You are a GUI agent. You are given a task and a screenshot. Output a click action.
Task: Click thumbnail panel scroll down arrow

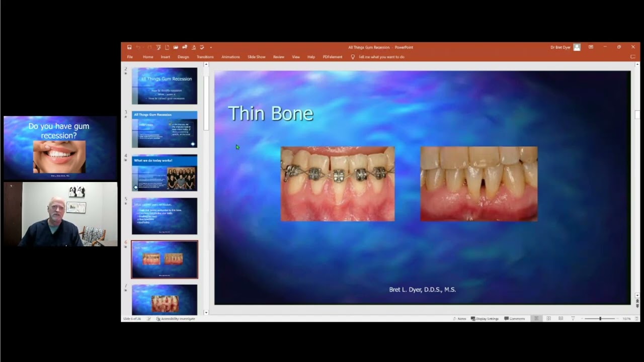[206, 312]
